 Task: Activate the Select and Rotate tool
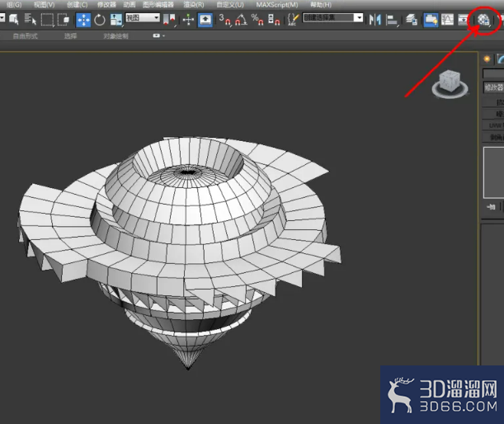tap(100, 20)
